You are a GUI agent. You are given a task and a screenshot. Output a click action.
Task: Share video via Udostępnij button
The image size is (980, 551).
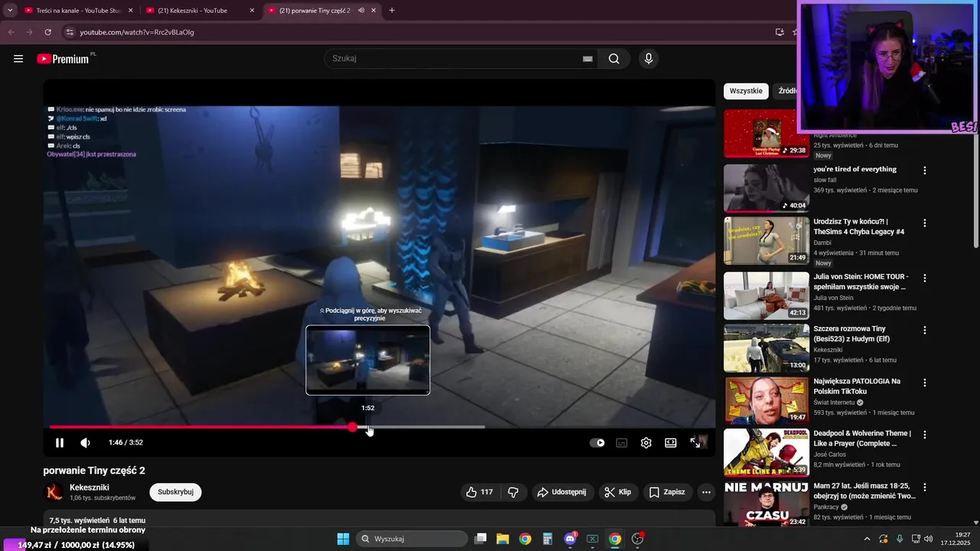[563, 492]
